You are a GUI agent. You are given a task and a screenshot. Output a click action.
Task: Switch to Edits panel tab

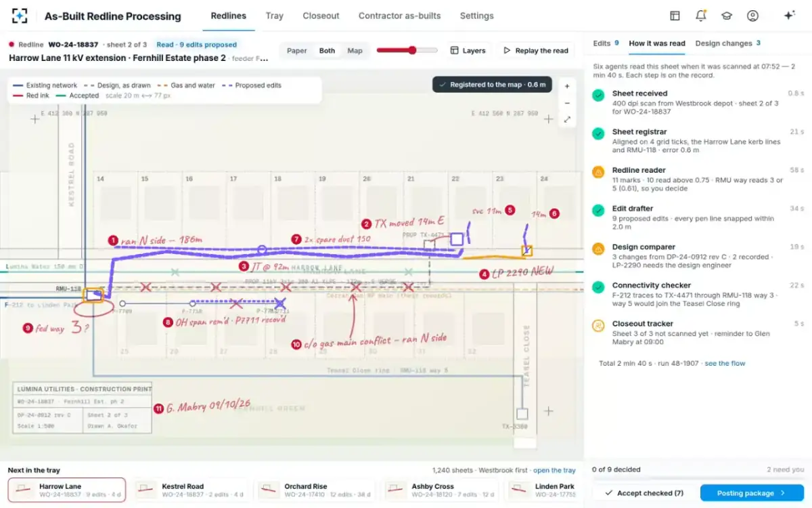point(606,43)
